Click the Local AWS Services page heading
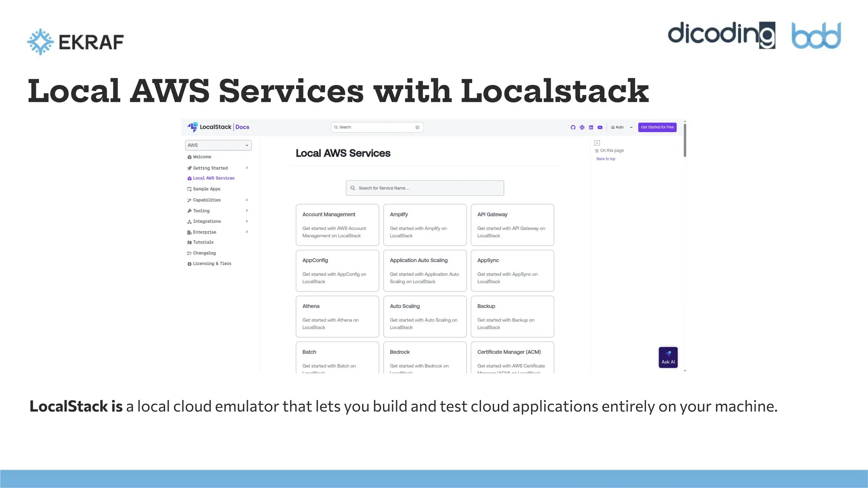 coord(343,153)
